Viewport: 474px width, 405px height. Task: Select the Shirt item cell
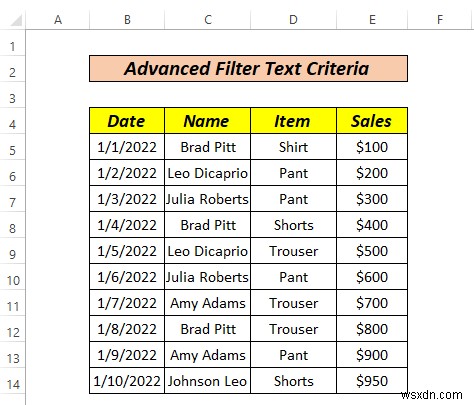[293, 147]
